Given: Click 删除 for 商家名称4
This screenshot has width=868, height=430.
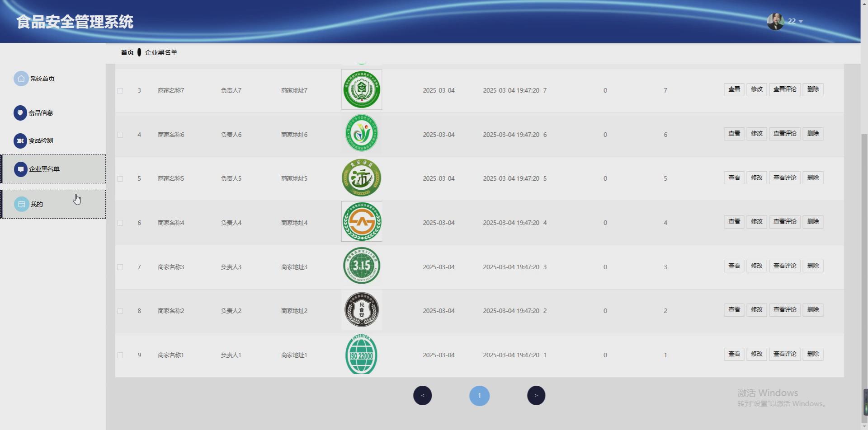Looking at the screenshot, I should point(813,222).
